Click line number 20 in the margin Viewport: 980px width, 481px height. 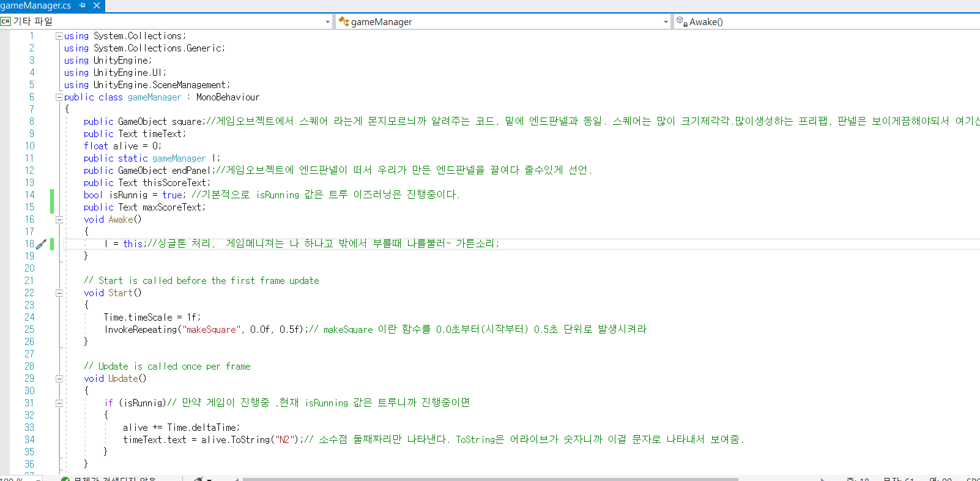[x=29, y=269]
